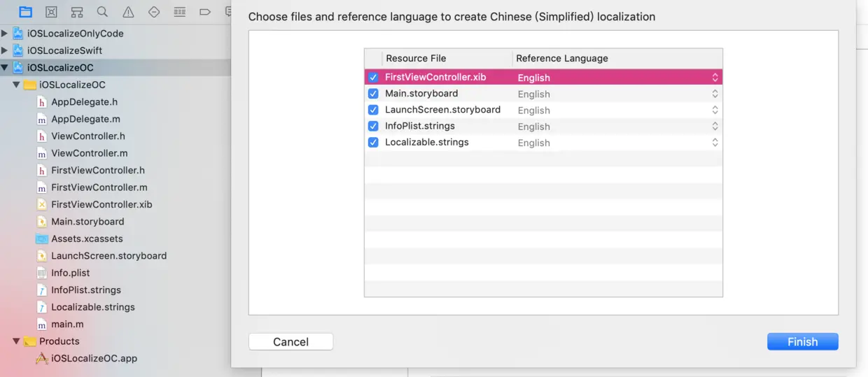Open the Project navigator folder icon
Screen dimensions: 868x377
pos(26,12)
